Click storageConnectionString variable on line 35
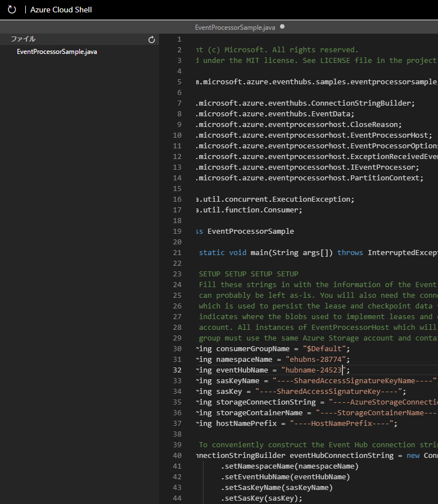The image size is (438, 504). [265, 402]
